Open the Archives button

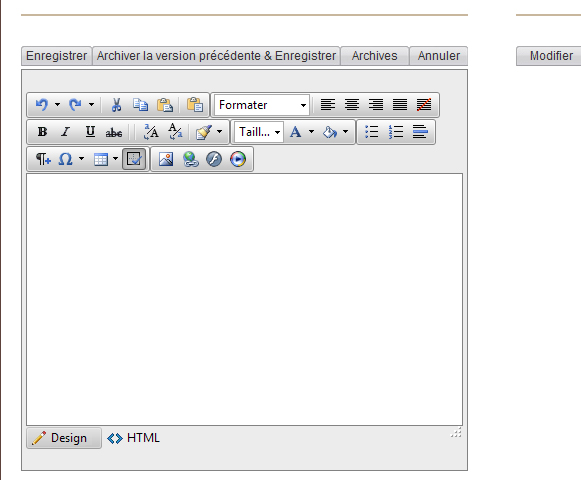pyautogui.click(x=375, y=56)
